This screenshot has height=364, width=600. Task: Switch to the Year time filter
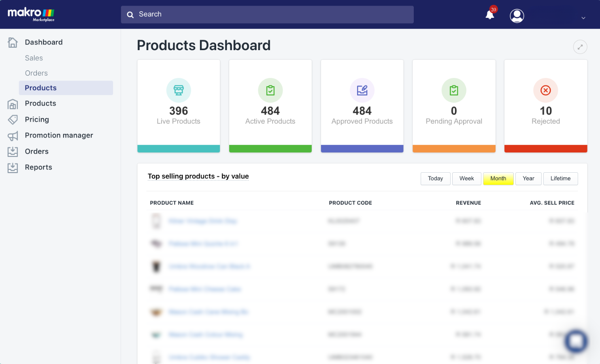(528, 178)
